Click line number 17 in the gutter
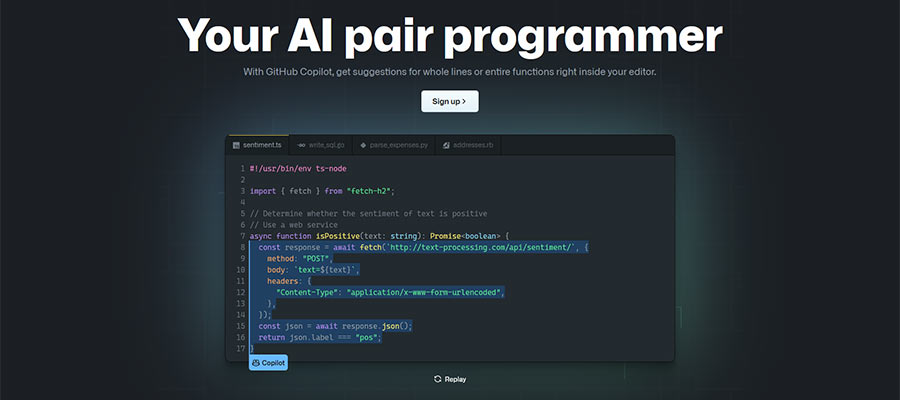Viewport: 900px width, 400px height. tap(241, 348)
